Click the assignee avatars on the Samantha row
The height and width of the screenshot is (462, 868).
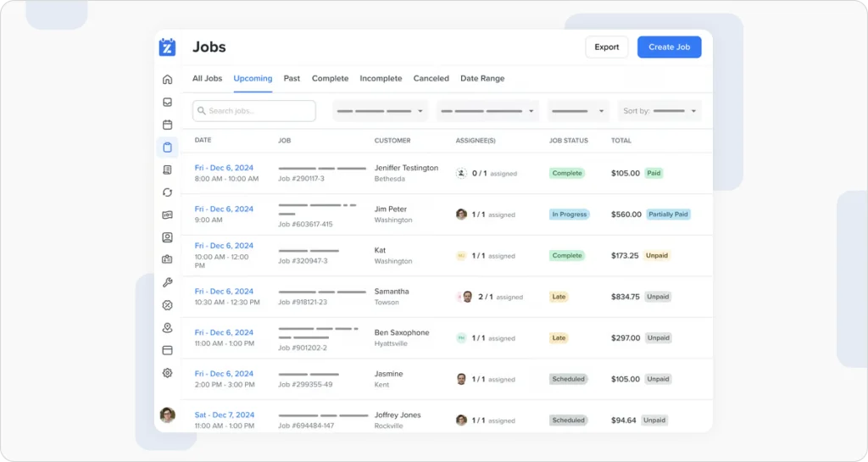click(x=465, y=297)
